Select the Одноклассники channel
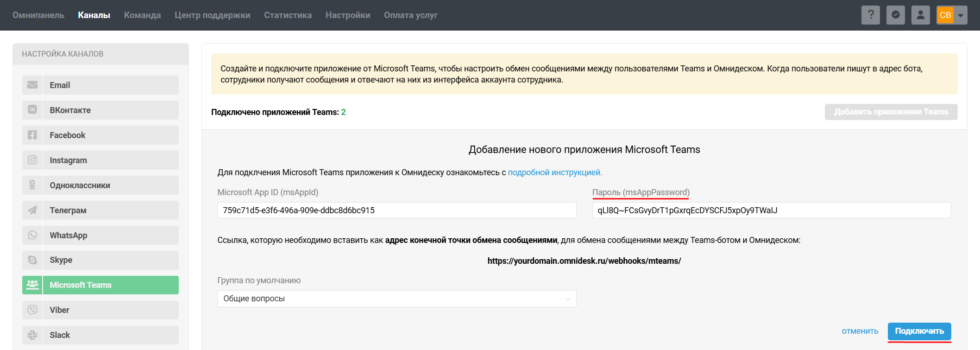980x350 pixels. pyautogui.click(x=101, y=185)
